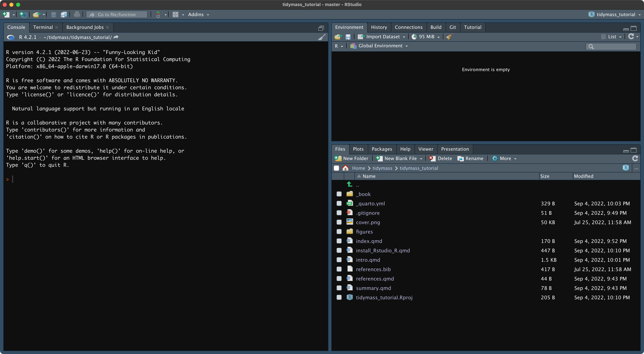Viewport: 644px width, 354px height.
Task: Check the figures folder checkbox
Action: tap(339, 231)
